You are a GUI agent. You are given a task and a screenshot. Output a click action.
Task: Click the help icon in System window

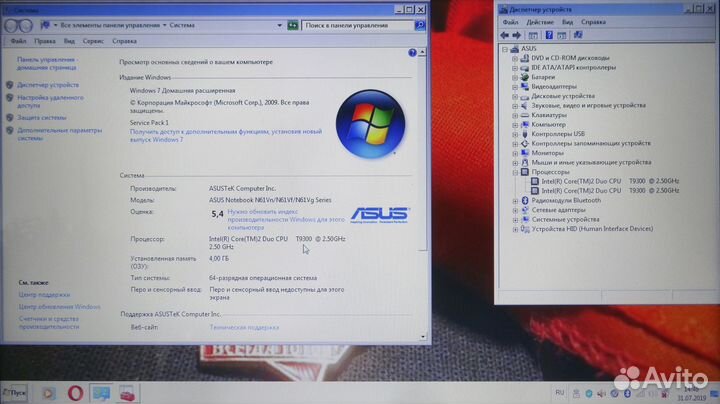click(x=412, y=53)
